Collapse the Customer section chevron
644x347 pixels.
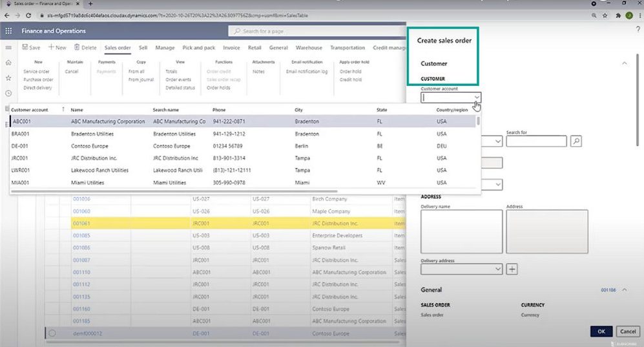[x=625, y=63]
